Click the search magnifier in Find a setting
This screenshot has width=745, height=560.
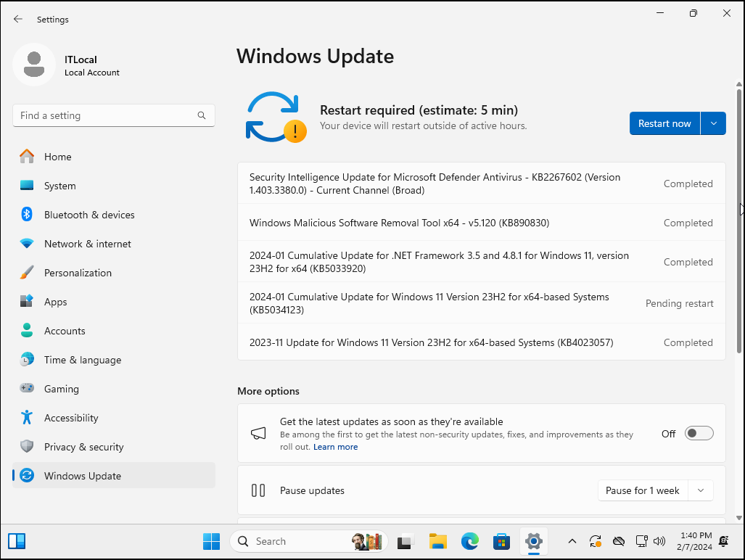(x=202, y=115)
